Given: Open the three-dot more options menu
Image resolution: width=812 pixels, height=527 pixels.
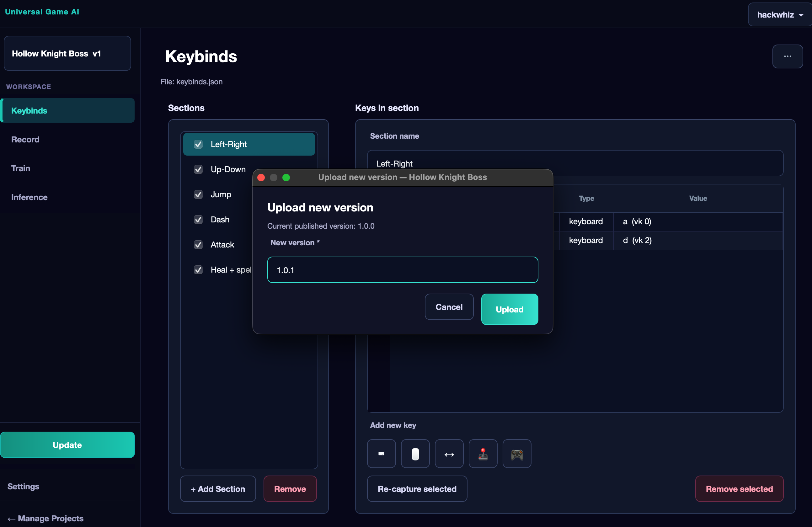Looking at the screenshot, I should [788, 56].
